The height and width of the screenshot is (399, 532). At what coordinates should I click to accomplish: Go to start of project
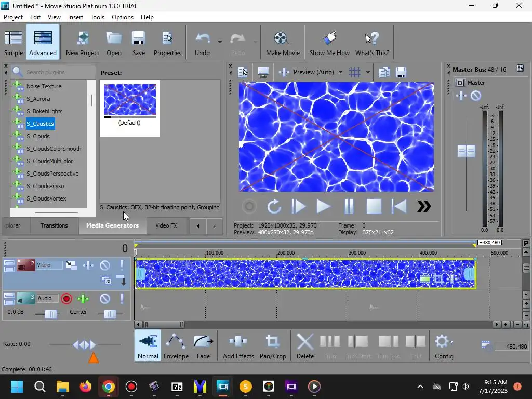(x=399, y=206)
